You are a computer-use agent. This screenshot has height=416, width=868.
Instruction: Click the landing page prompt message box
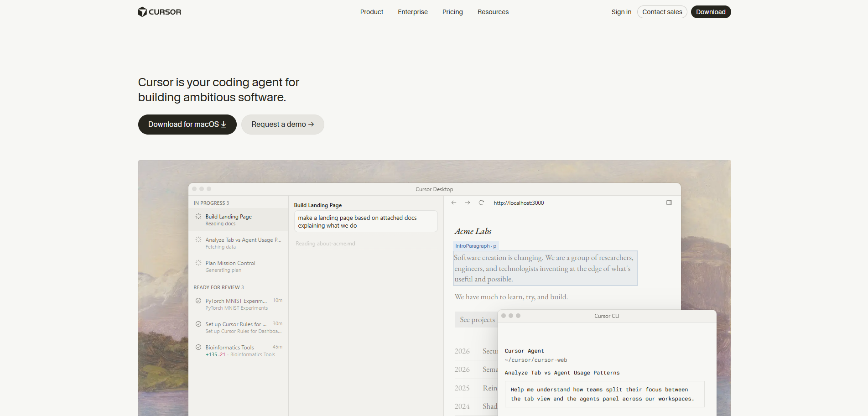point(366,222)
